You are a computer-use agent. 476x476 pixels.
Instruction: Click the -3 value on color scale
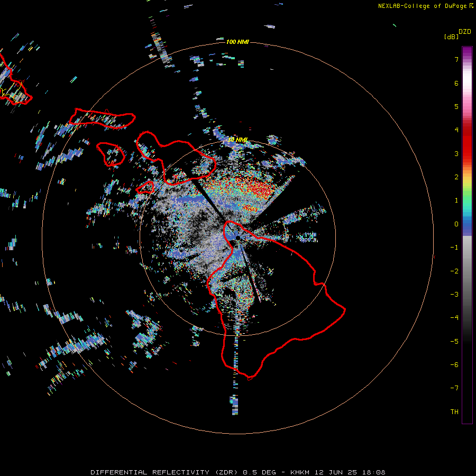[x=454, y=295]
